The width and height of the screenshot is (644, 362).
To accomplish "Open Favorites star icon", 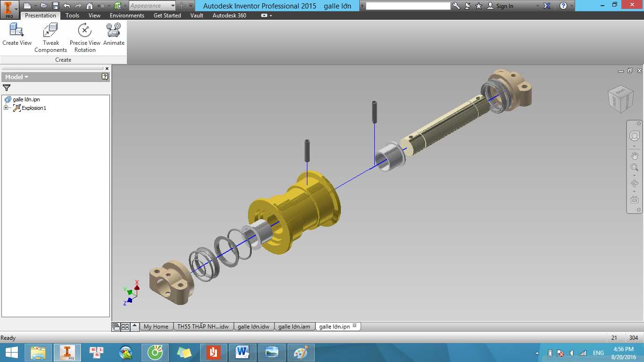I will [479, 6].
